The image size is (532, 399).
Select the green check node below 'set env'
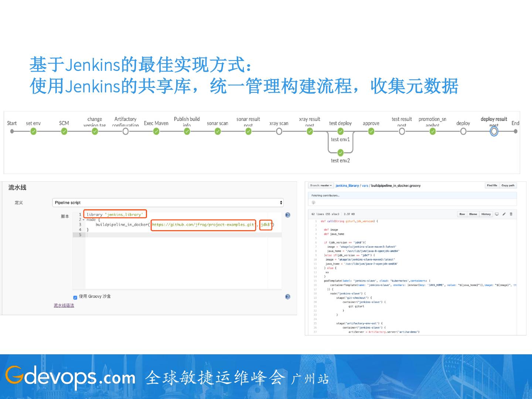click(x=34, y=131)
